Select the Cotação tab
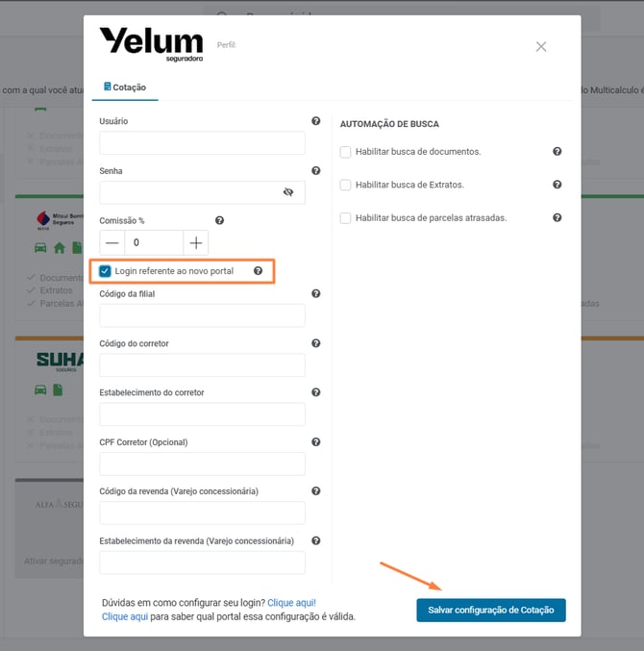This screenshot has height=651, width=644. pyautogui.click(x=125, y=88)
